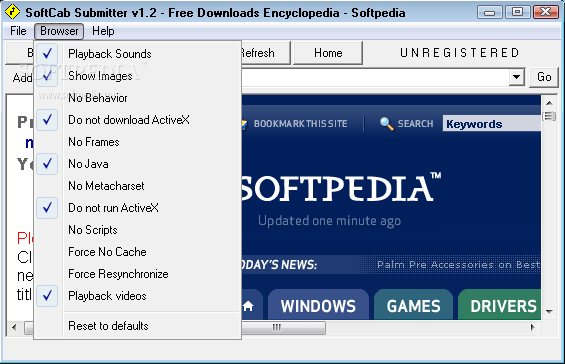This screenshot has width=565, height=364.
Task: Click the horizontal scrollbar left arrow
Action: [14, 328]
